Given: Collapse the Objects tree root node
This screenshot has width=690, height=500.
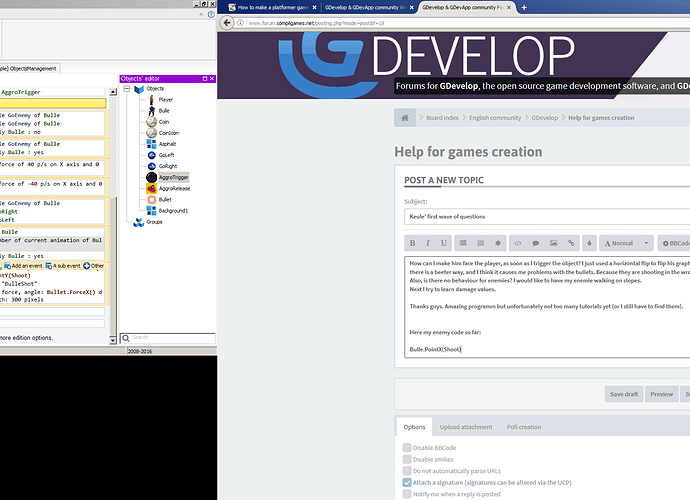Looking at the screenshot, I should [x=127, y=88].
